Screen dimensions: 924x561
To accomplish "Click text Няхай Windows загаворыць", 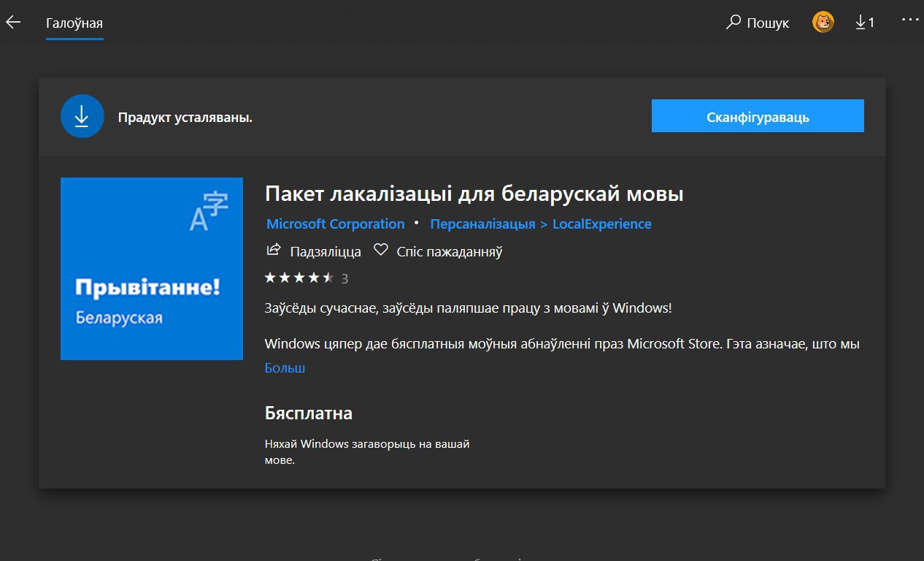I will (x=366, y=452).
